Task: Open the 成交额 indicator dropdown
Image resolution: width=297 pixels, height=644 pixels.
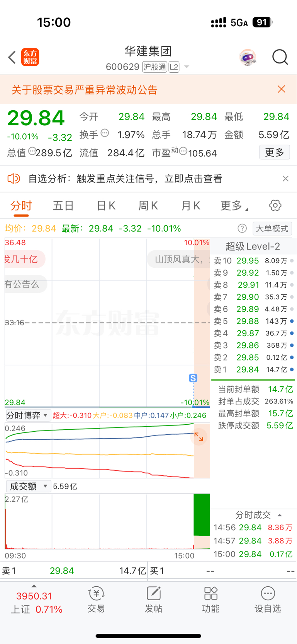Action: [28, 486]
